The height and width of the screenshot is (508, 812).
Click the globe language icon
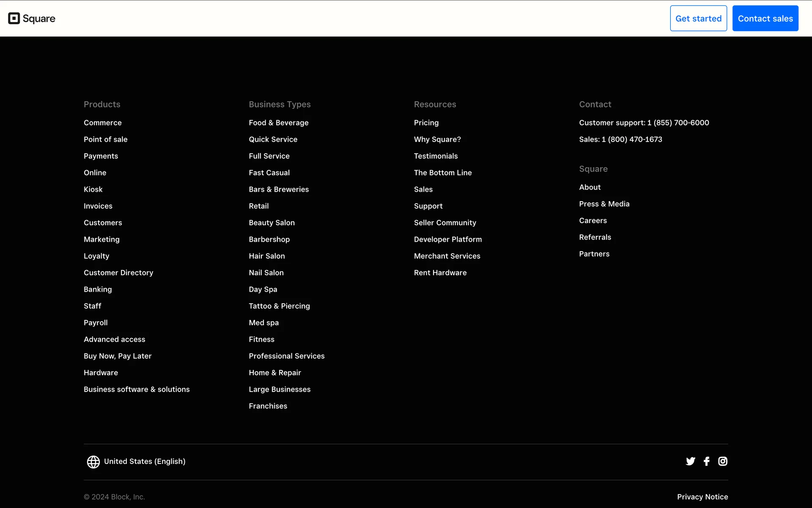point(93,461)
